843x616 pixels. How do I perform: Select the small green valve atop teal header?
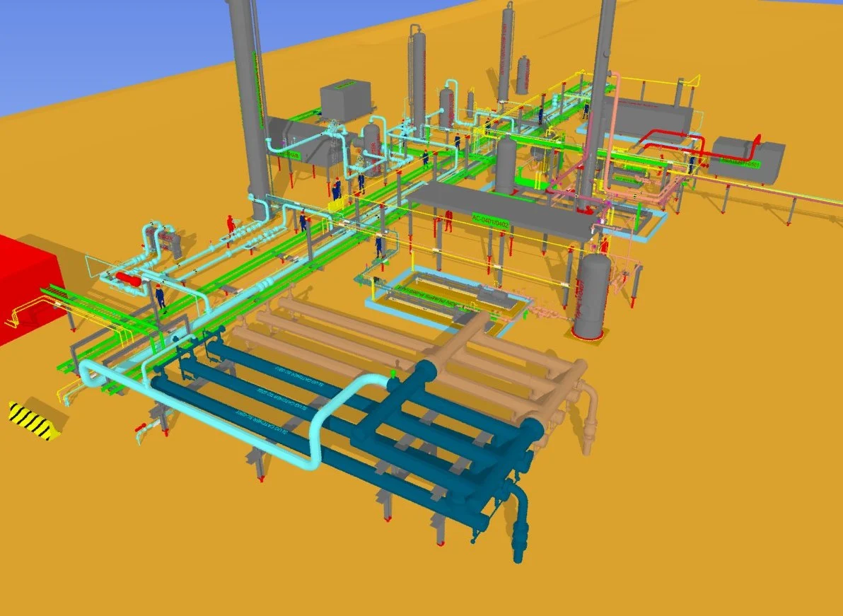point(393,373)
